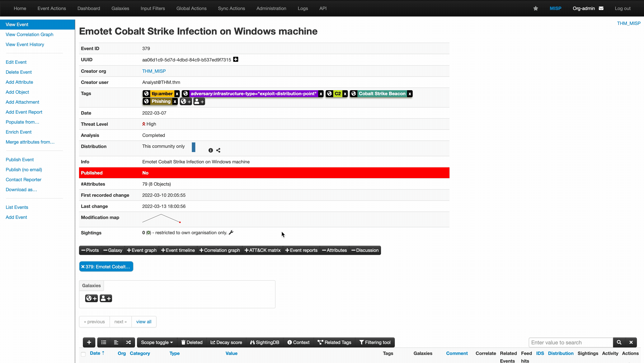644x363 pixels.
Task: Expand the Event graph section
Action: (x=142, y=250)
